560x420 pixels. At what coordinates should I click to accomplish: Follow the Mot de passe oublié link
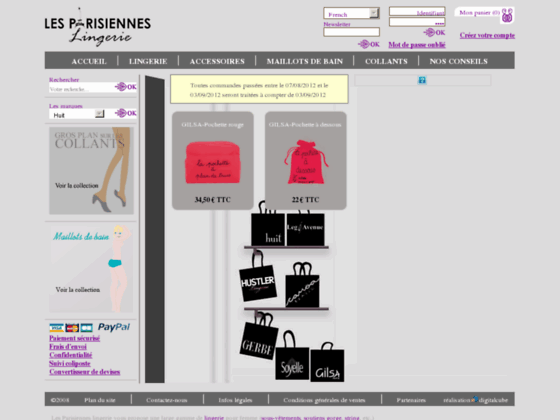pyautogui.click(x=417, y=45)
